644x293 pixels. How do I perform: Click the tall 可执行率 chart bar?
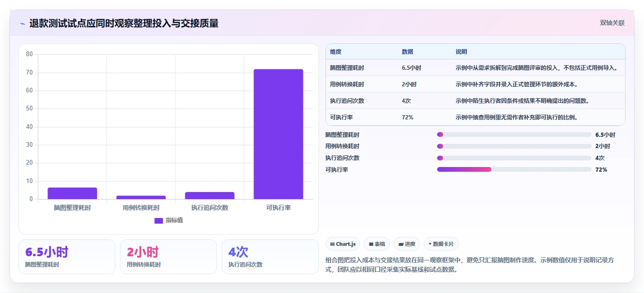click(x=278, y=134)
